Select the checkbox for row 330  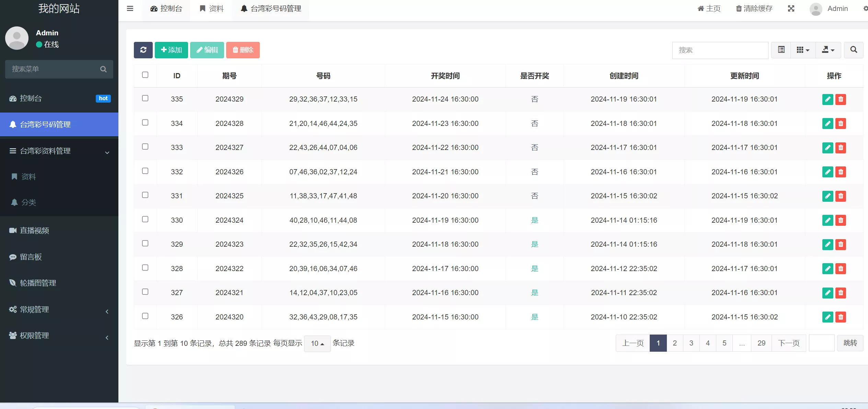click(145, 219)
